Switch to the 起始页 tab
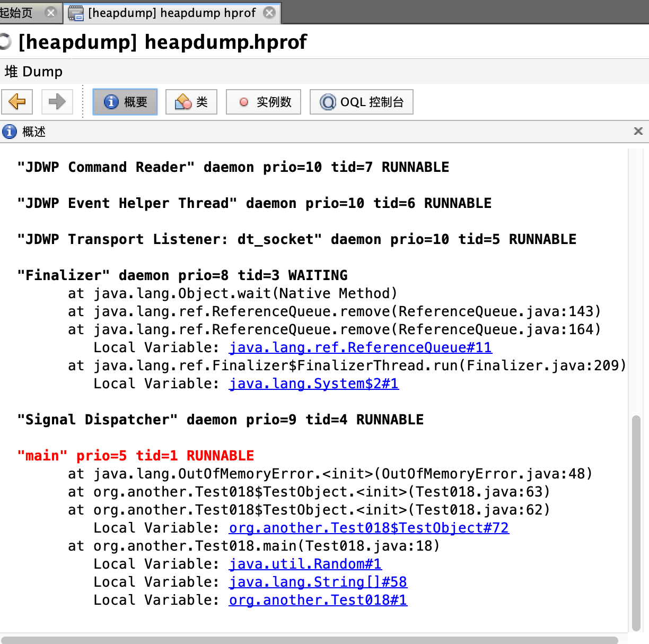649x644 pixels. click(17, 12)
